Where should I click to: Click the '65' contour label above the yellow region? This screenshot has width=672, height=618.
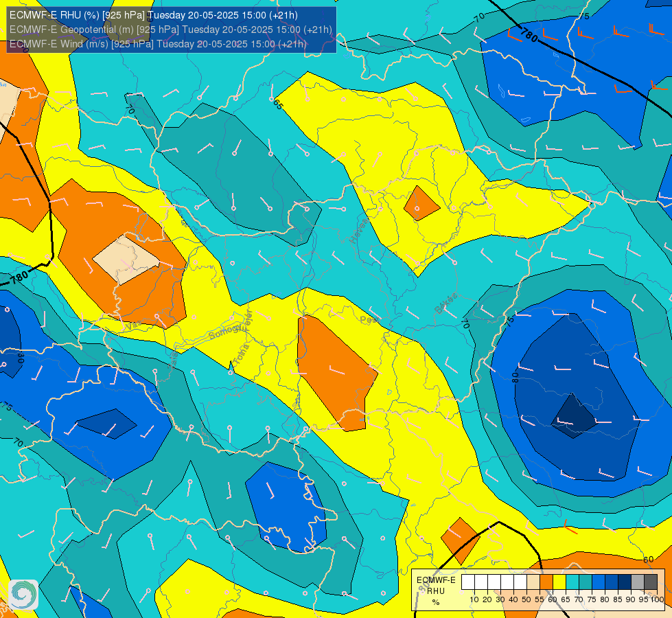(278, 104)
